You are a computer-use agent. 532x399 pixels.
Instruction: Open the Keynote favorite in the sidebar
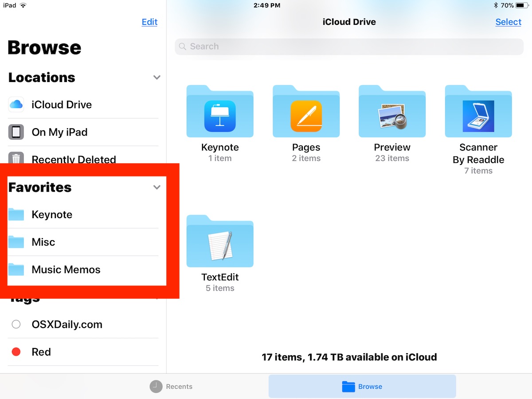(x=83, y=215)
